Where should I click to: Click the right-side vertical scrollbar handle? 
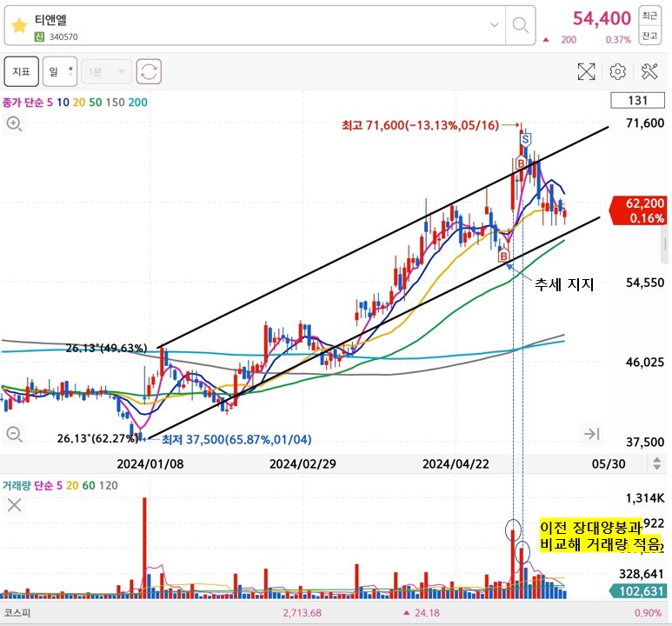tap(665, 245)
